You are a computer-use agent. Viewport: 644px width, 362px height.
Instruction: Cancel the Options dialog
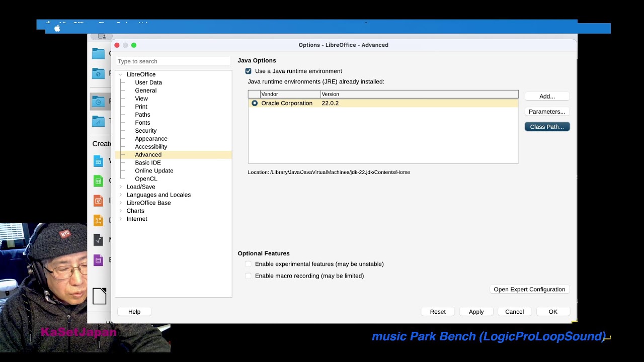(x=514, y=312)
